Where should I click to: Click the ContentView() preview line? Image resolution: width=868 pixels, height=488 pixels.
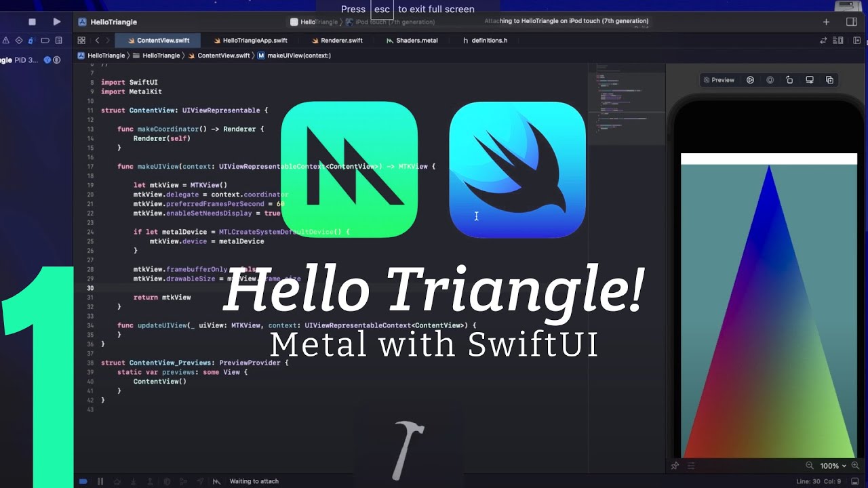pyautogui.click(x=159, y=382)
